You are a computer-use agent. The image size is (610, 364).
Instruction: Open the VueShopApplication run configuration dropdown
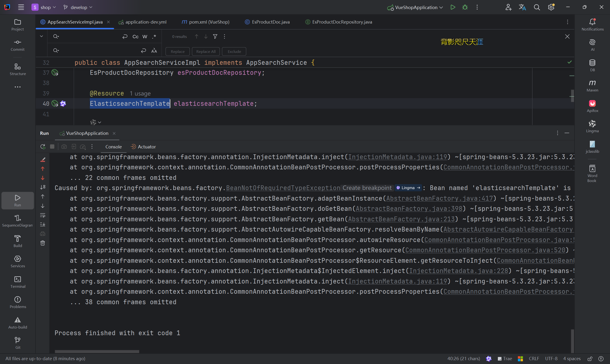415,7
